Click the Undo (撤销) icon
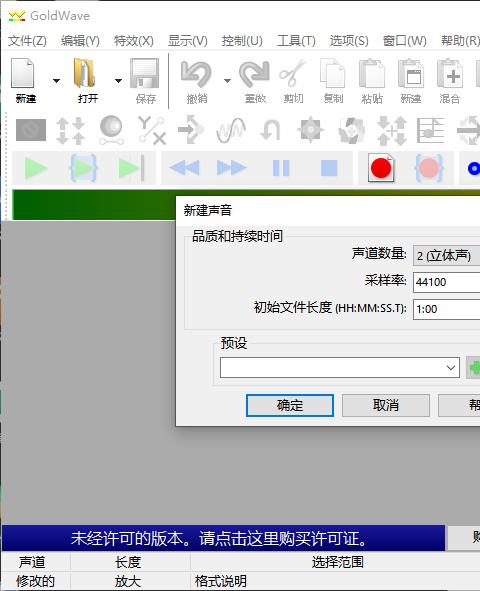 196,73
